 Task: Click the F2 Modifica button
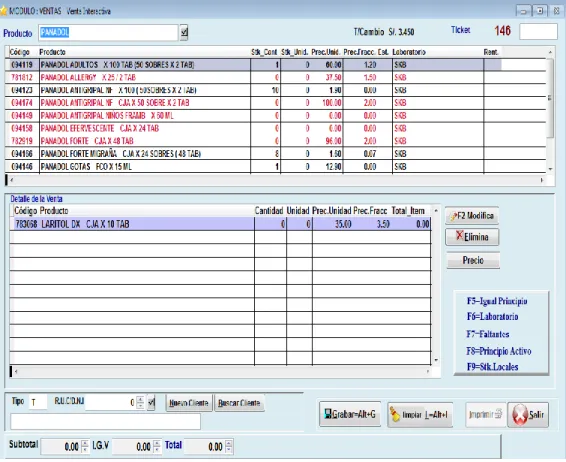coord(472,216)
